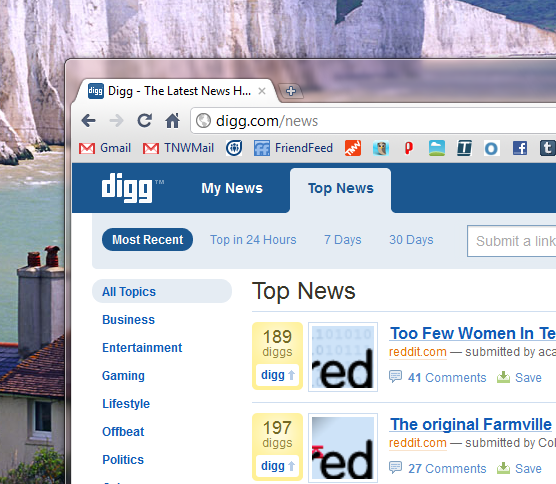Open thumbnail of Too Few Women story
The image size is (556, 484).
coord(343,357)
